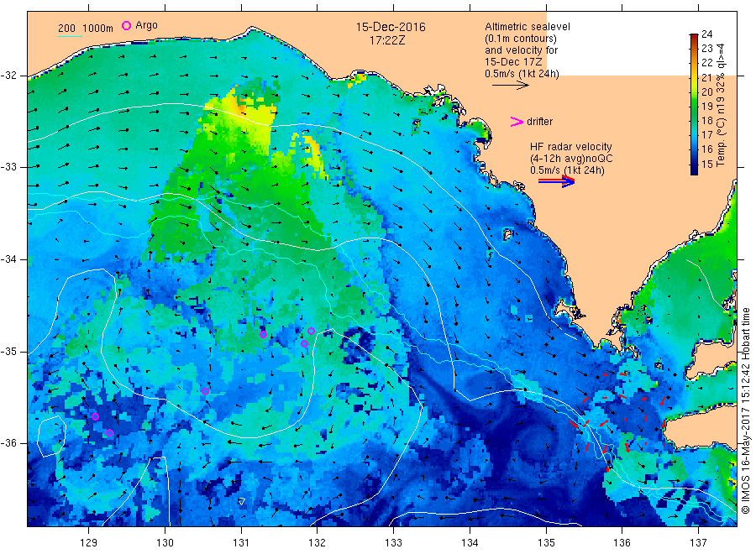Viewport: 756px width, 554px height.
Task: Click the black altimetric velocity reference arrow
Action: pyautogui.click(x=511, y=86)
